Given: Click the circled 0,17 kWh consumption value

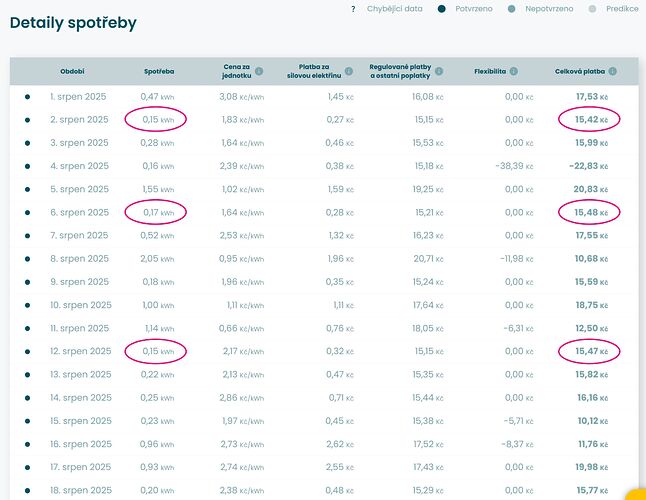Looking at the screenshot, I should [157, 212].
